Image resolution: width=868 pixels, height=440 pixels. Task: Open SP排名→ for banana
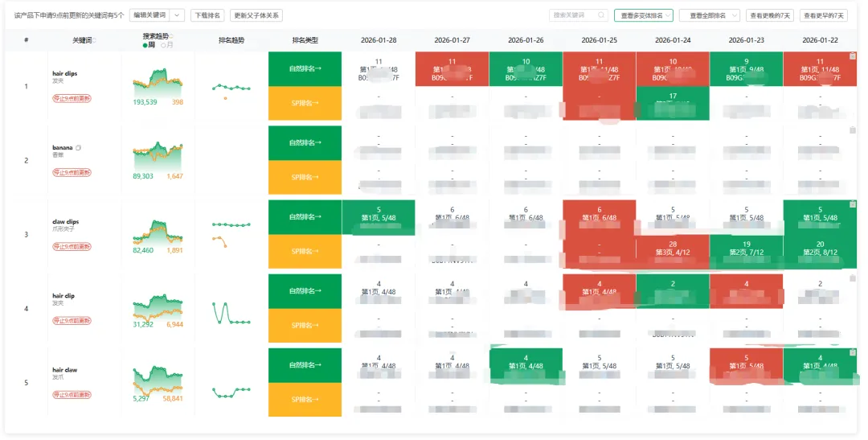tap(305, 177)
